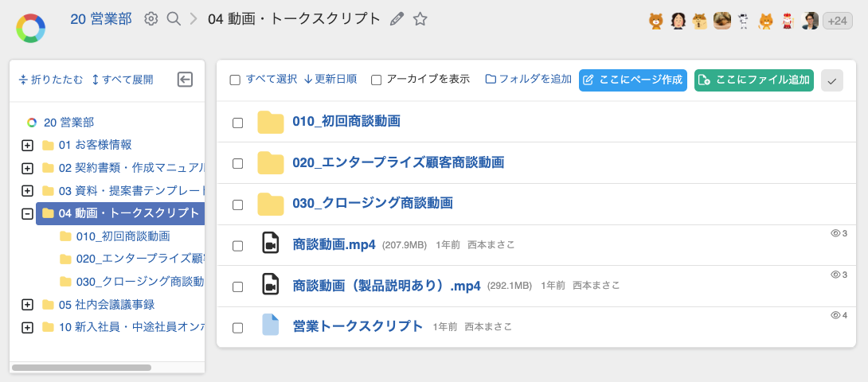Click the ここにページ作成 button
Viewport: 868px width, 382px height.
click(632, 80)
